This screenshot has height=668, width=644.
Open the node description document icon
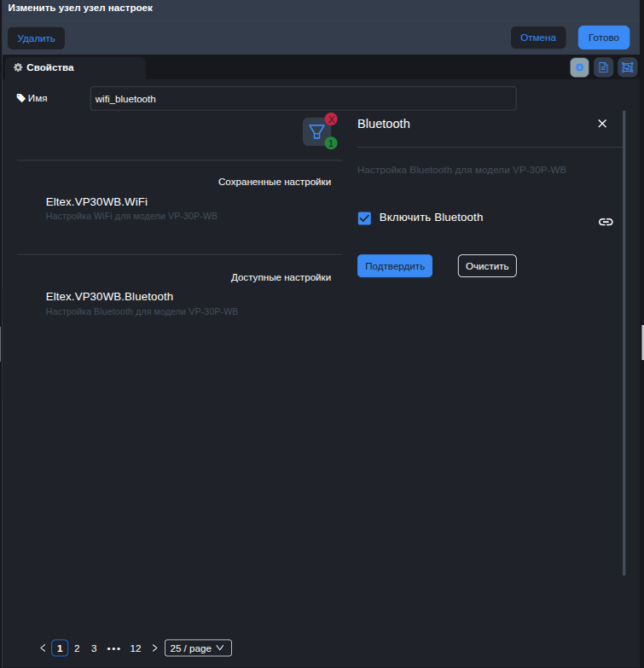point(603,67)
